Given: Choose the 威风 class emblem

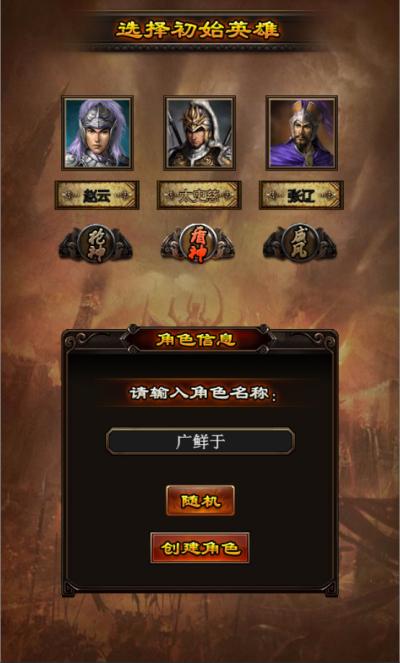Looking at the screenshot, I should [x=300, y=243].
